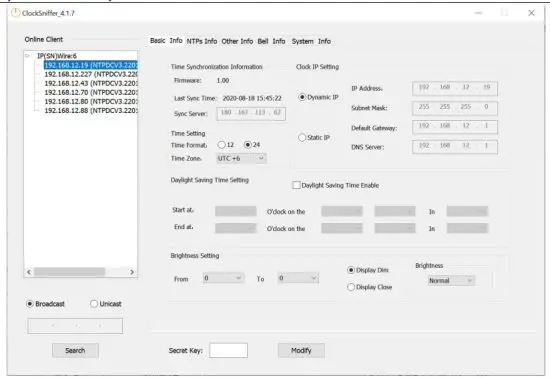Screen dimensions: 550x378
Task: Click the Default Gateway field
Action: point(455,127)
